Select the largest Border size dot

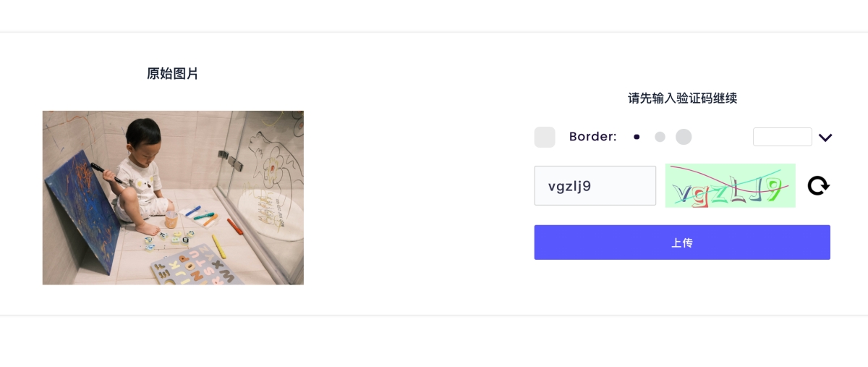tap(684, 137)
